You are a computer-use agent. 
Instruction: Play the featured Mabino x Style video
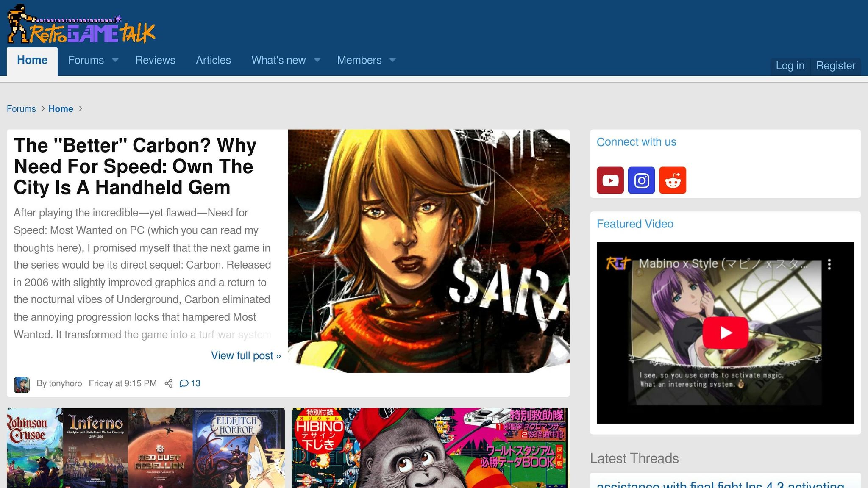click(725, 333)
